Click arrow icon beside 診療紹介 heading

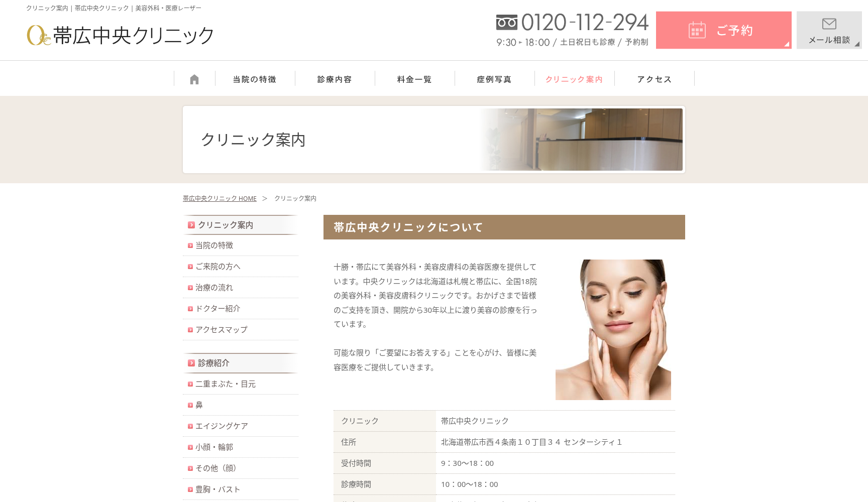tap(191, 363)
